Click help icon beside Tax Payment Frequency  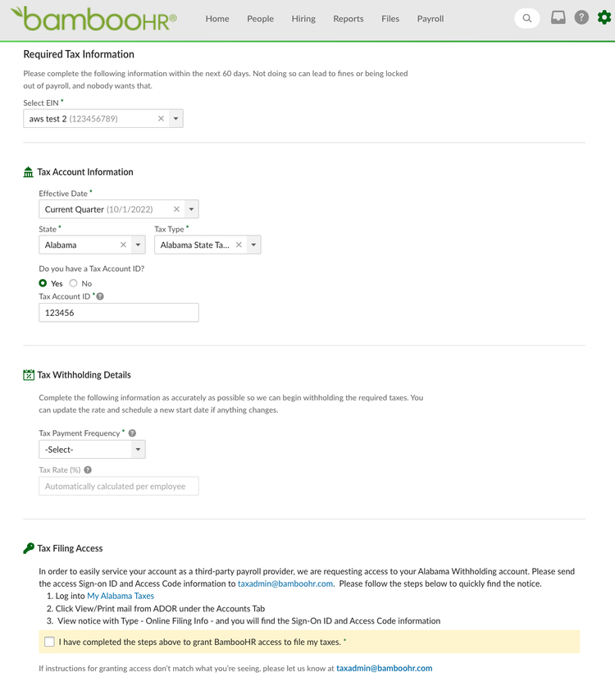pos(132,433)
